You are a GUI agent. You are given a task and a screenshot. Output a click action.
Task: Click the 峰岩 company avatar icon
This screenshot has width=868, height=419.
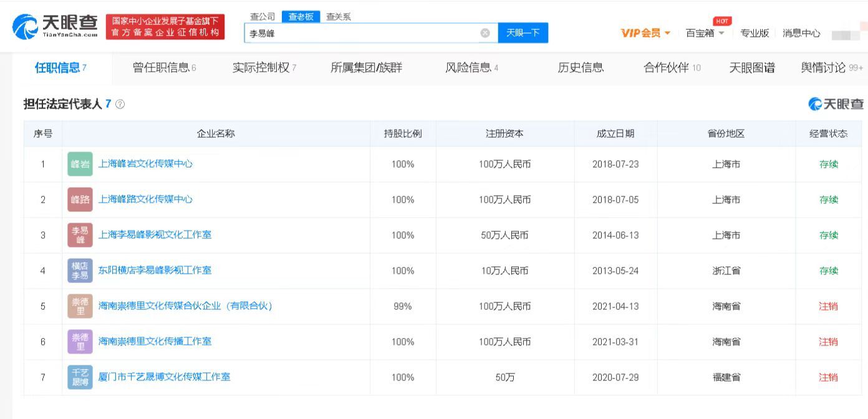[x=79, y=164]
